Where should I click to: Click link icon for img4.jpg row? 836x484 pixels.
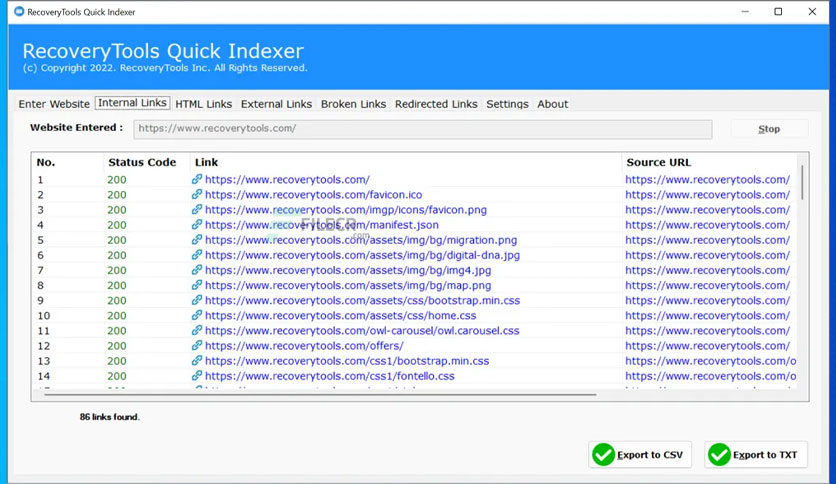pyautogui.click(x=197, y=270)
